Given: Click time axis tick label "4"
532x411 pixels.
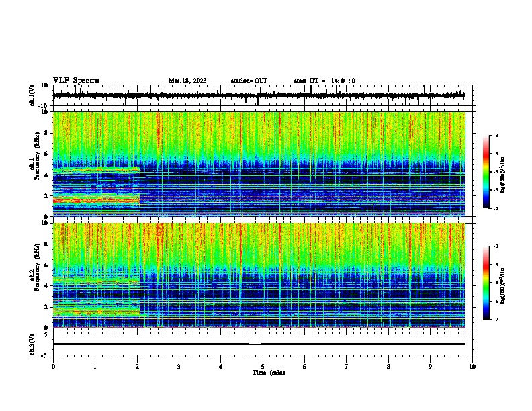Looking at the screenshot, I should (221, 367).
